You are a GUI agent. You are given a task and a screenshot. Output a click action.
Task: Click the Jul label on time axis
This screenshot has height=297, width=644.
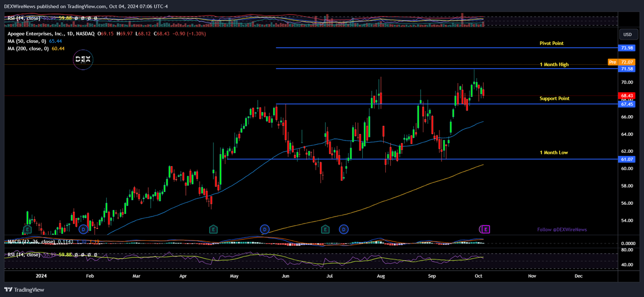click(x=330, y=277)
